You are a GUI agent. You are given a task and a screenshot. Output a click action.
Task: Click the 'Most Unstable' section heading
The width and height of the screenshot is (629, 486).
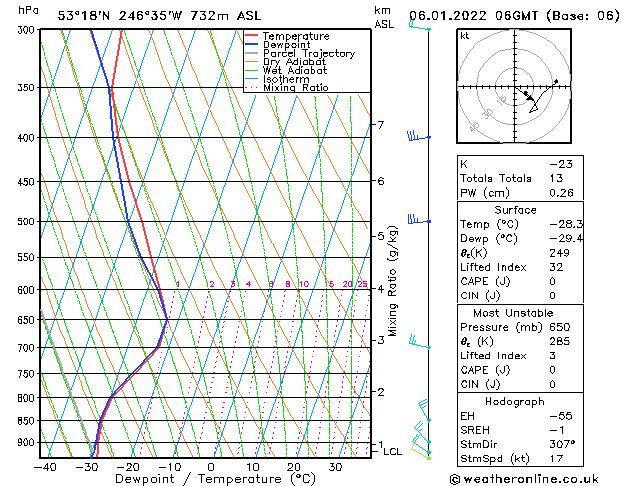513,313
